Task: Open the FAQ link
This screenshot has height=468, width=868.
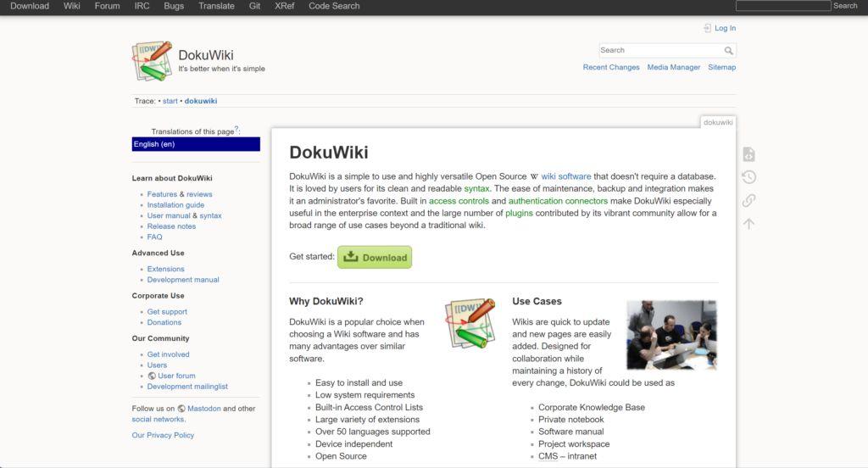Action: pos(154,237)
